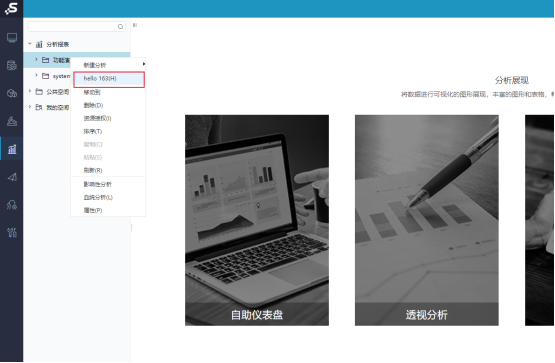Collapse the 分析报表 root tree node

point(30,44)
